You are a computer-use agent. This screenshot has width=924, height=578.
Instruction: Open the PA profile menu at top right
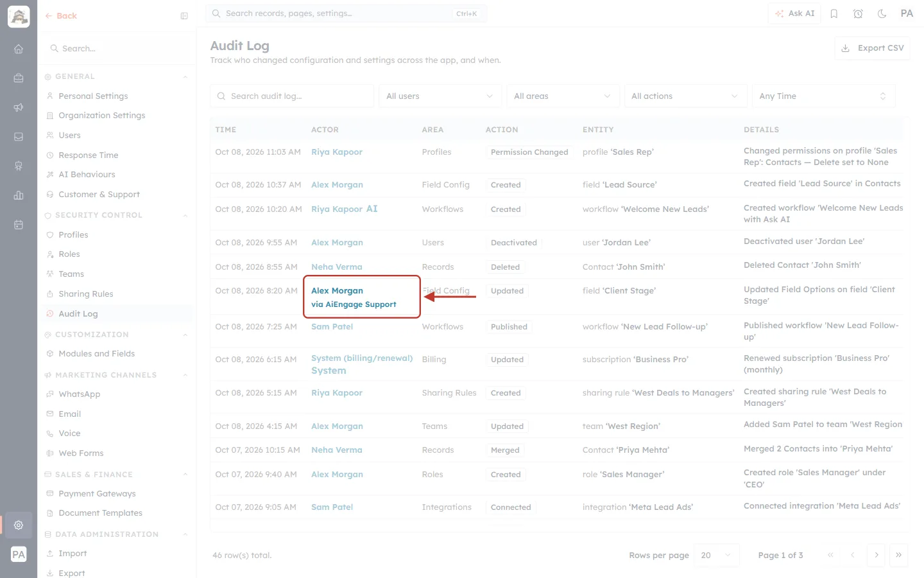[x=907, y=13]
